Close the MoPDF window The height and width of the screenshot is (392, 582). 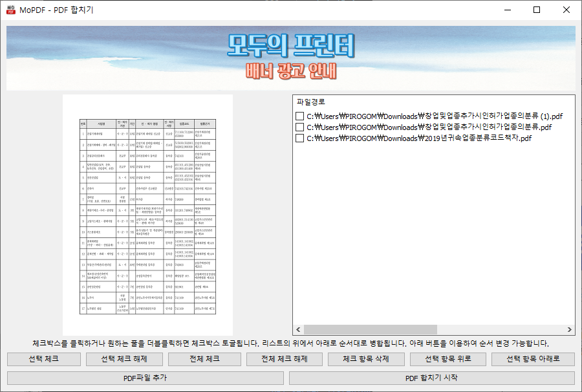pos(566,10)
